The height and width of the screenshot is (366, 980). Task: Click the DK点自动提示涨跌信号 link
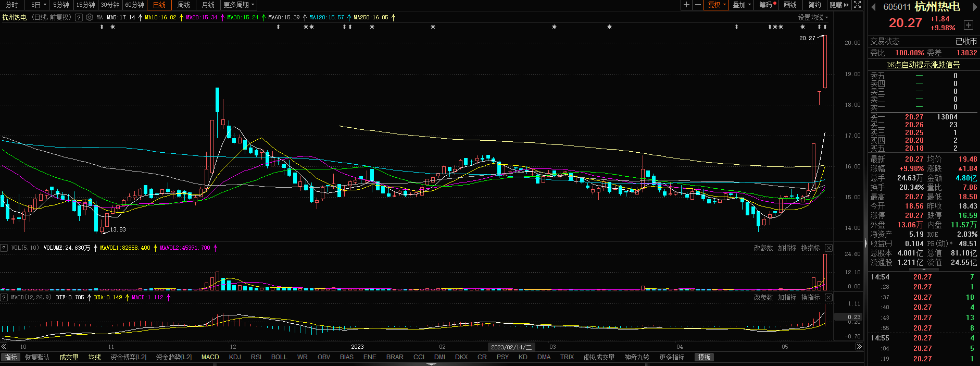tap(923, 65)
